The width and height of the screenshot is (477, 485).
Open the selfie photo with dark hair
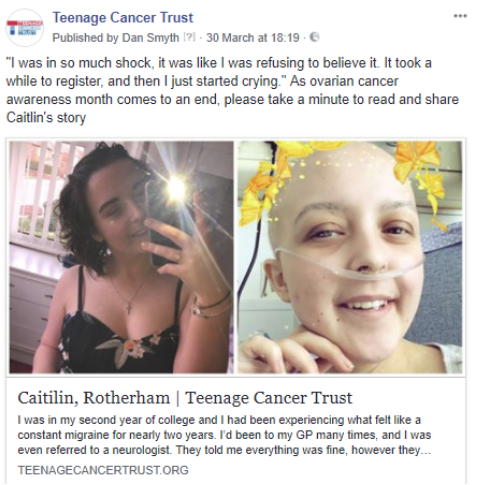[121, 257]
